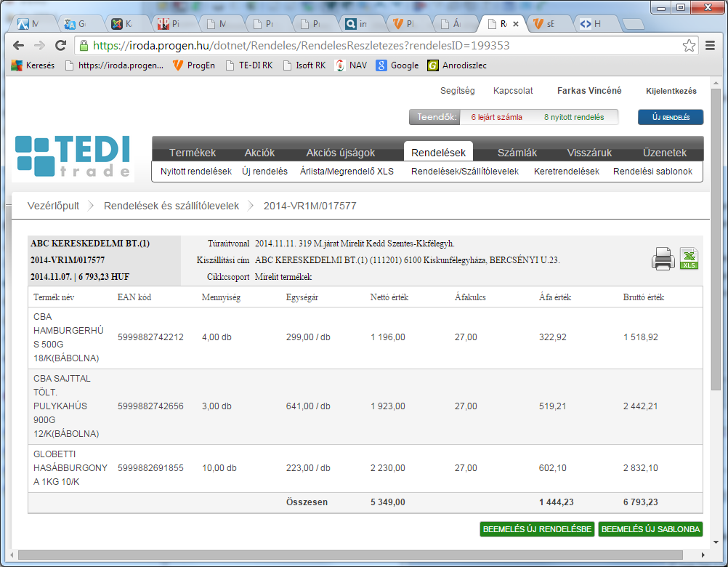Click the vertical page scrollbar
Viewport: 728px width, 567px height.
pyautogui.click(x=716, y=239)
